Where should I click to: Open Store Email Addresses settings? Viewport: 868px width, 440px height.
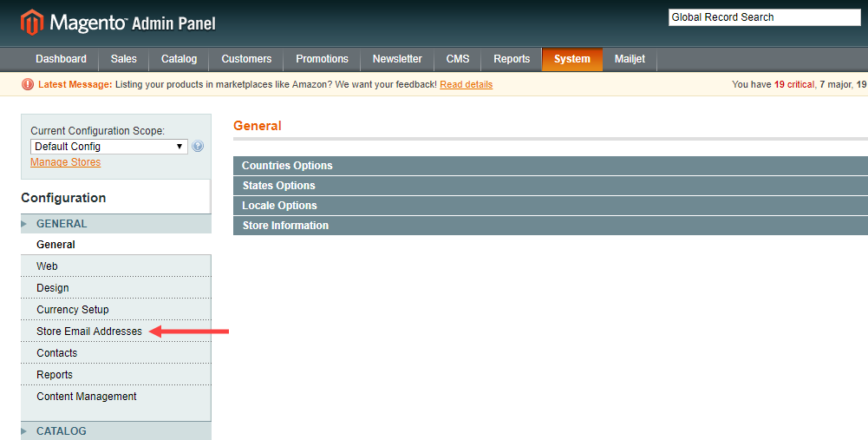pos(116,331)
